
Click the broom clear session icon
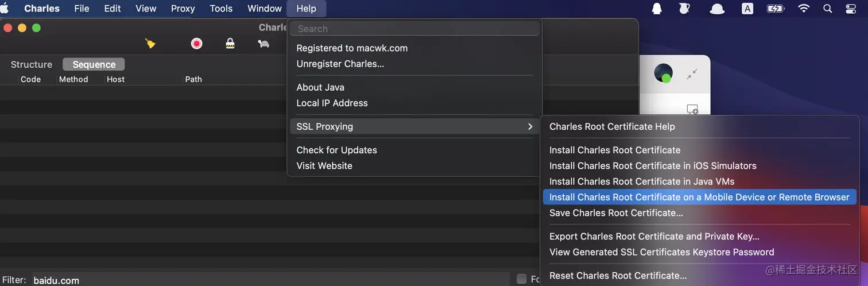pyautogui.click(x=150, y=43)
